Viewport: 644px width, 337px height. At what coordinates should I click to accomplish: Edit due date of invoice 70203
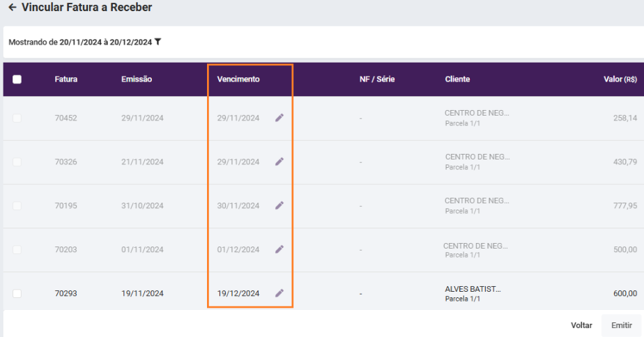[x=279, y=249]
